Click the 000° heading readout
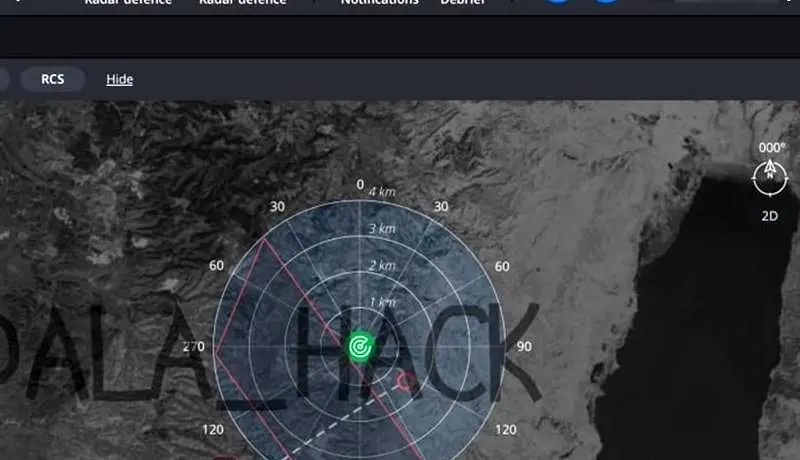The image size is (800, 460). coord(771,147)
